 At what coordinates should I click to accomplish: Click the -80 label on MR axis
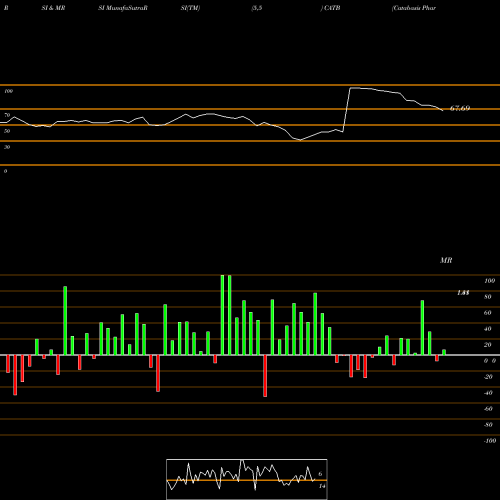coord(488,425)
